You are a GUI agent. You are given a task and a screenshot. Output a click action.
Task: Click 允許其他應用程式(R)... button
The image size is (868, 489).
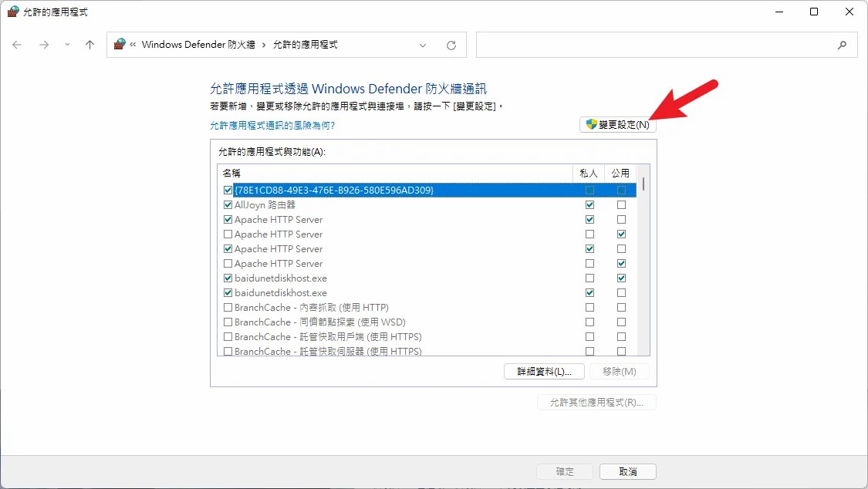(596, 402)
